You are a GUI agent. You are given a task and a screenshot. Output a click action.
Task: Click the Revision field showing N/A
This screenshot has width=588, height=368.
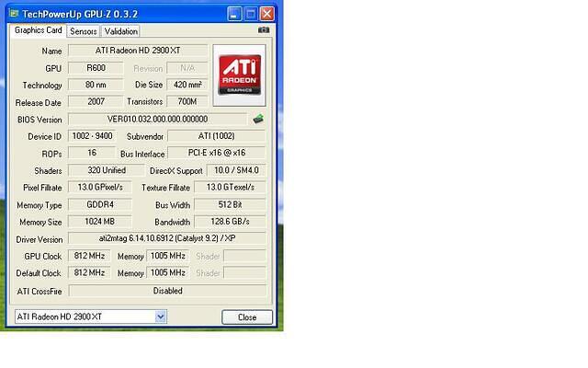pyautogui.click(x=187, y=68)
